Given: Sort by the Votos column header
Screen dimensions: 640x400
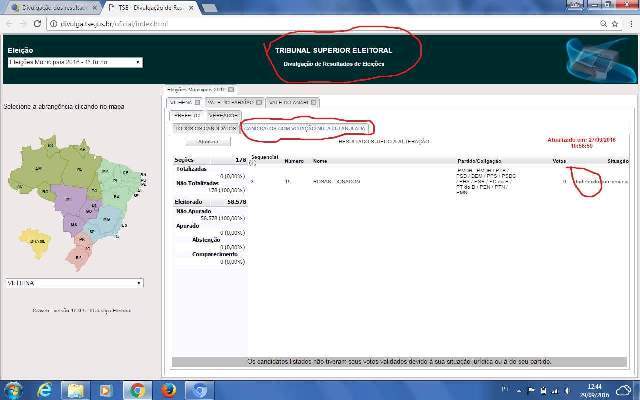Looking at the screenshot, I should pos(559,161).
